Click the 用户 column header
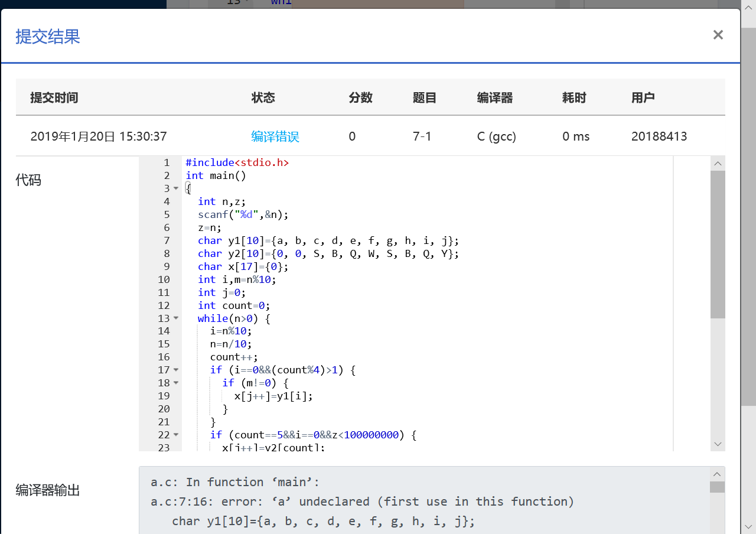 pos(643,97)
